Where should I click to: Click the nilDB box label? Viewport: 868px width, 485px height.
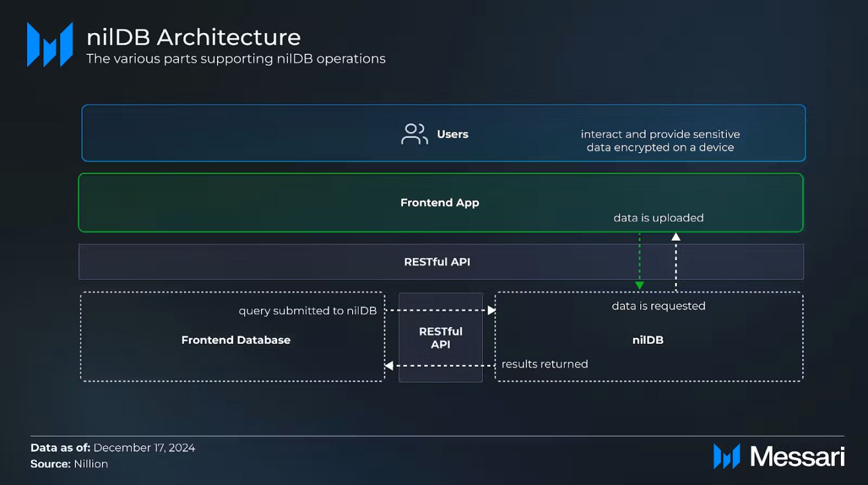pos(647,340)
